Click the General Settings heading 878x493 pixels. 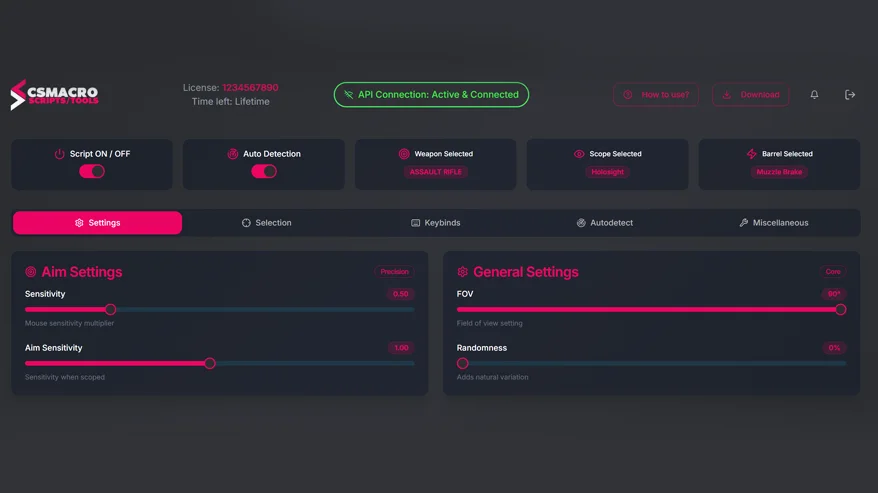(526, 272)
